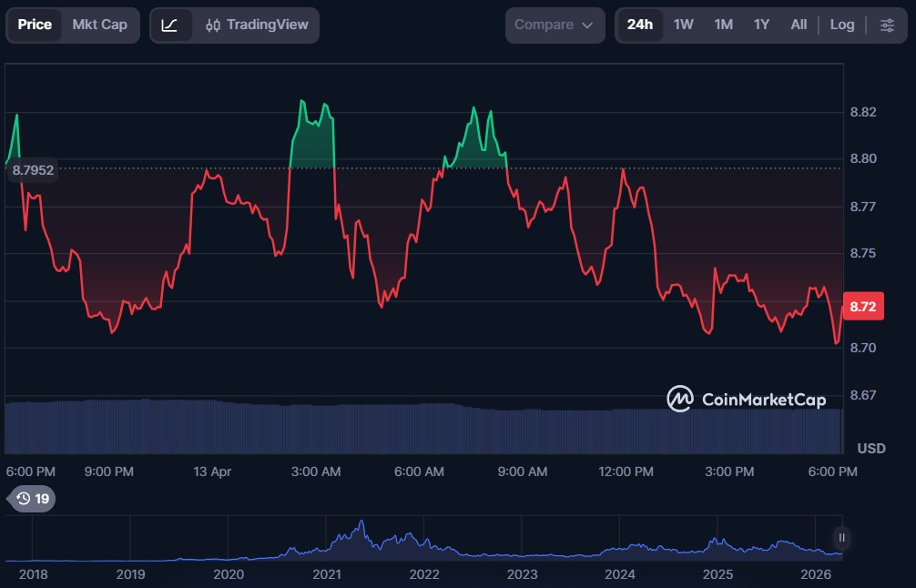Image resolution: width=916 pixels, height=588 pixels.
Task: Click the 2021 mark on the history timeline
Action: click(325, 574)
